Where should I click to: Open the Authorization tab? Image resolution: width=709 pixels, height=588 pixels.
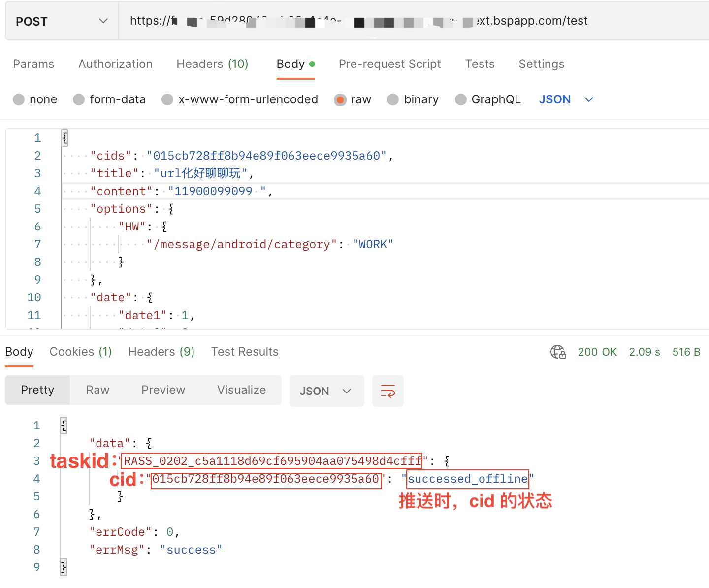click(x=115, y=64)
